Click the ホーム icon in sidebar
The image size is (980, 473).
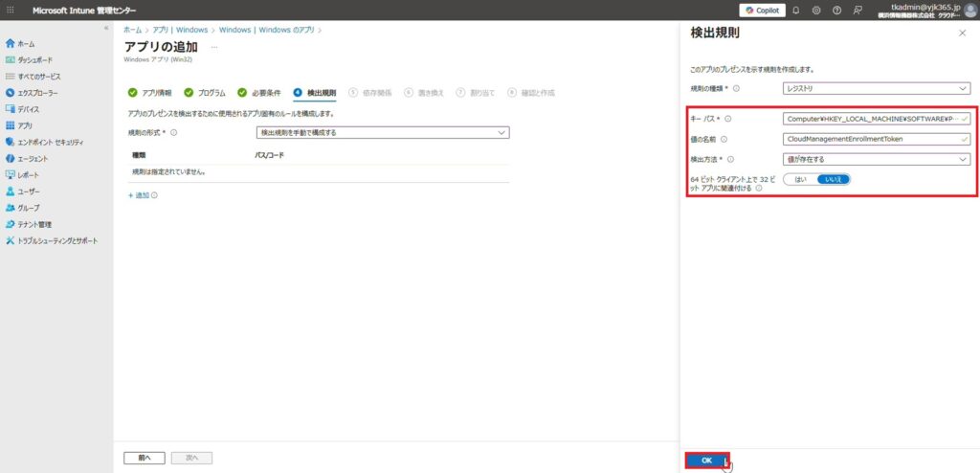(10, 43)
